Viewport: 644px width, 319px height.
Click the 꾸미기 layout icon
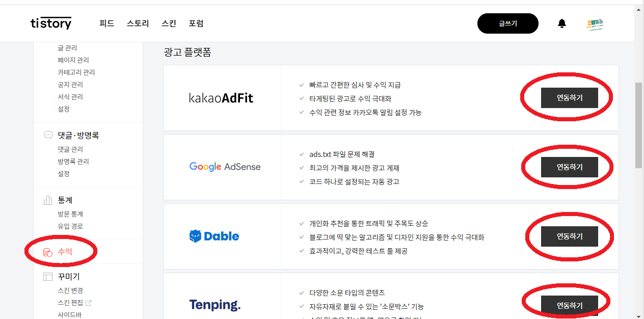pyautogui.click(x=48, y=277)
